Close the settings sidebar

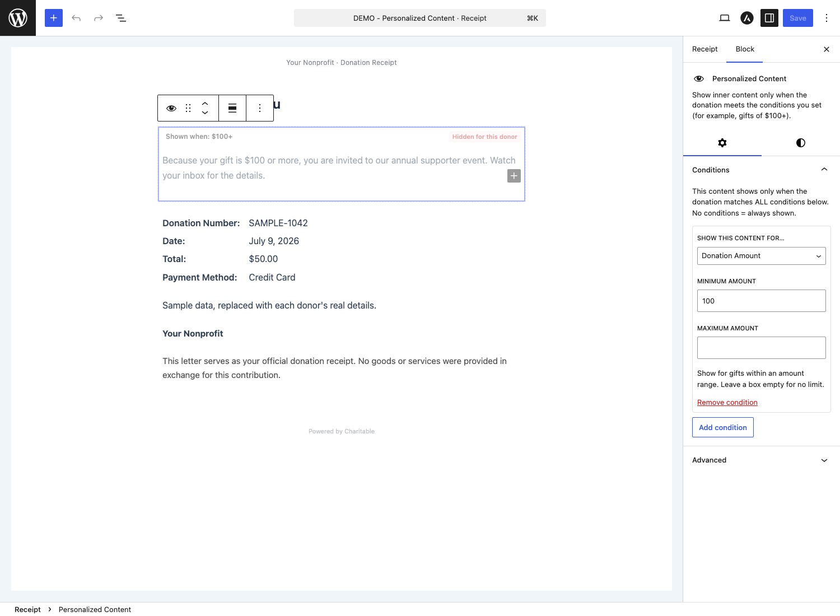point(827,49)
